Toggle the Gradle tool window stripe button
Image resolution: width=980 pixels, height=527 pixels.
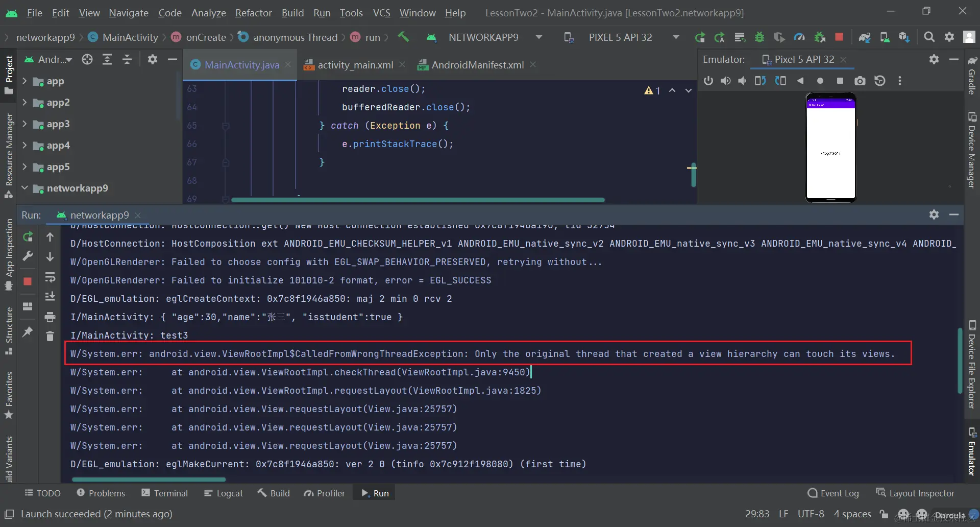tap(972, 75)
